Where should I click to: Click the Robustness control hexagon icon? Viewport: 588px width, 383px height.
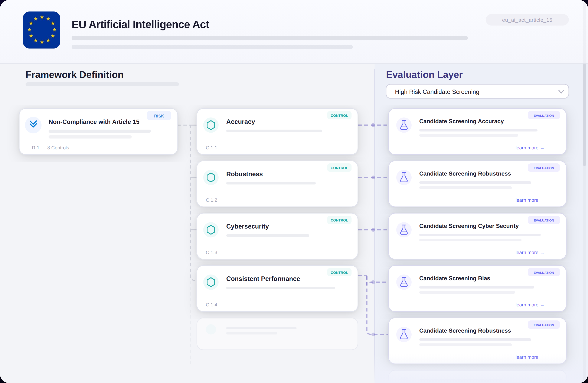(x=211, y=177)
